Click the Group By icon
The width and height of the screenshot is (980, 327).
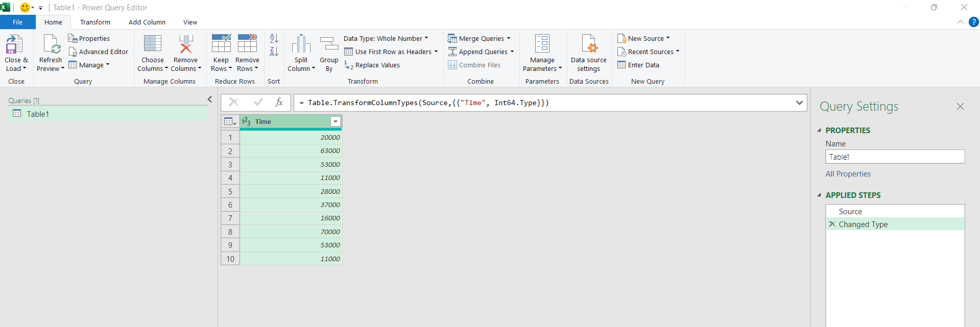329,44
